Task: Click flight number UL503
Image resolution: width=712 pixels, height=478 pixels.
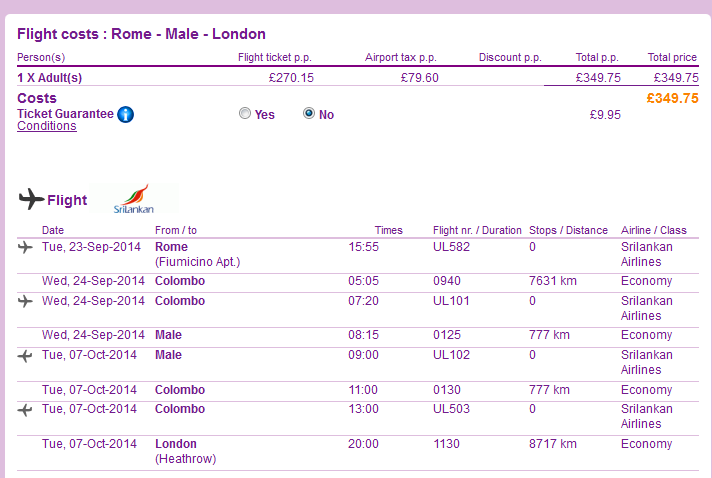Action: click(451, 409)
